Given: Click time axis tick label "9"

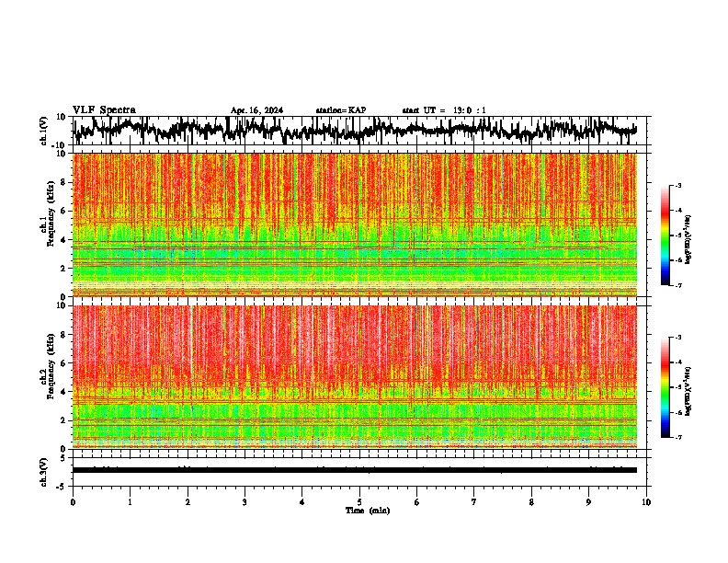Looking at the screenshot, I should point(588,502).
